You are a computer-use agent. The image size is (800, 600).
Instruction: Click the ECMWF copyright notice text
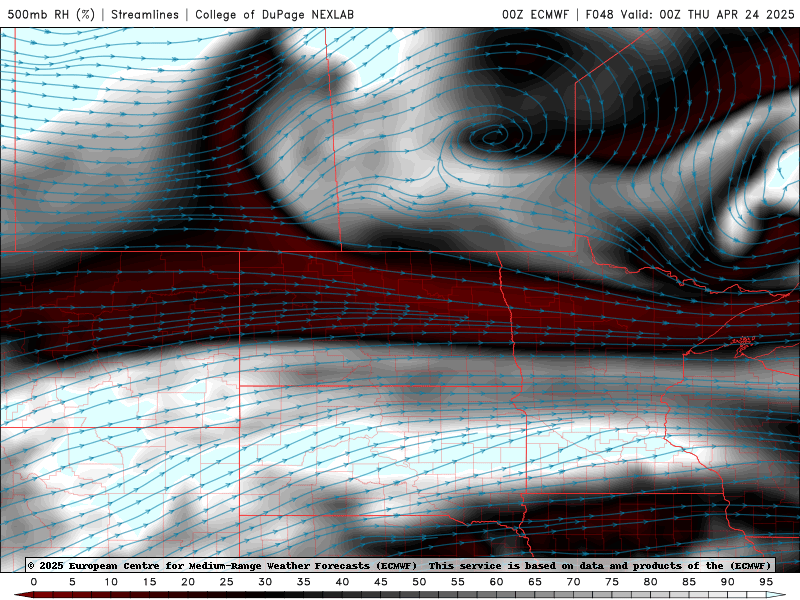(x=399, y=565)
